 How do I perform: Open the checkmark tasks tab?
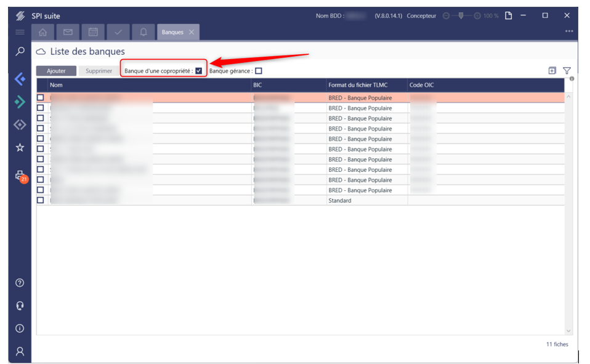118,32
